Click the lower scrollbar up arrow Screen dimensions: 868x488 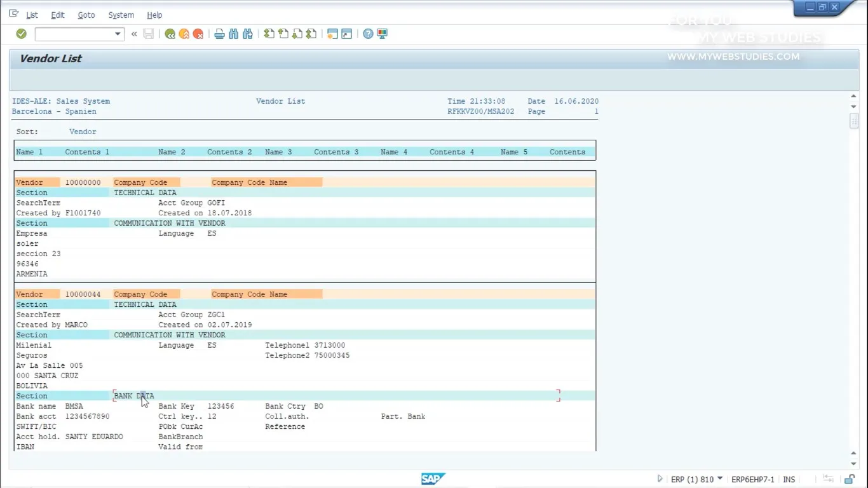coord(853,454)
